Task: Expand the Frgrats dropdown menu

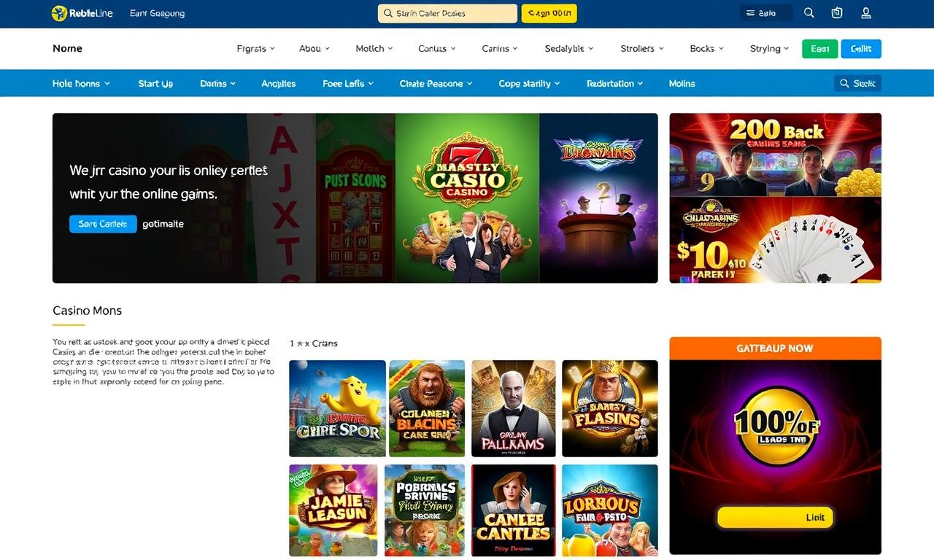Action: pyautogui.click(x=256, y=48)
